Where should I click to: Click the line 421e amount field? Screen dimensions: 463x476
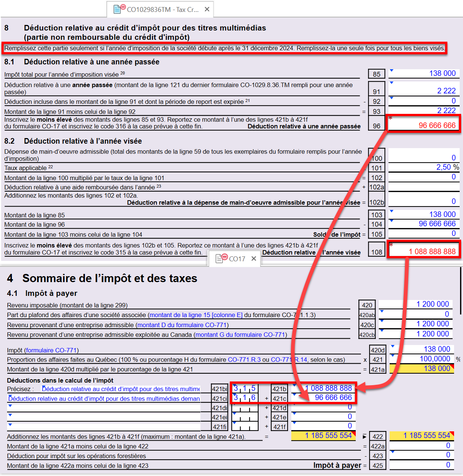(x=323, y=417)
